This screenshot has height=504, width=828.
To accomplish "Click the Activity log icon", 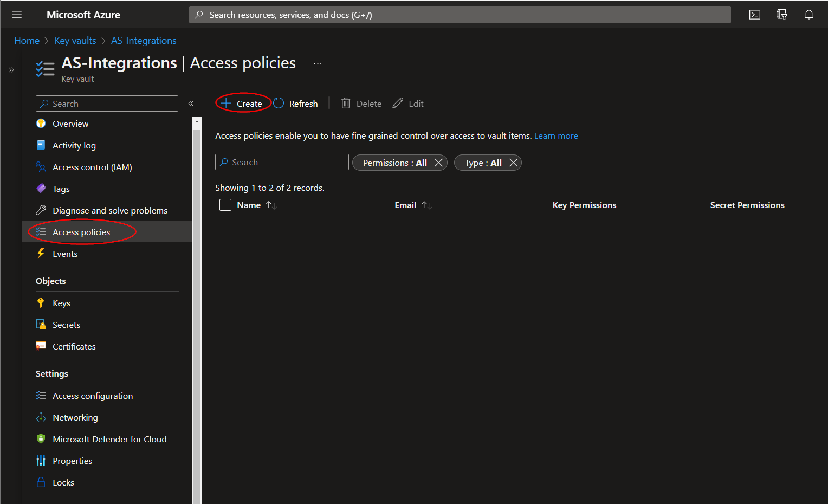I will (x=41, y=145).
